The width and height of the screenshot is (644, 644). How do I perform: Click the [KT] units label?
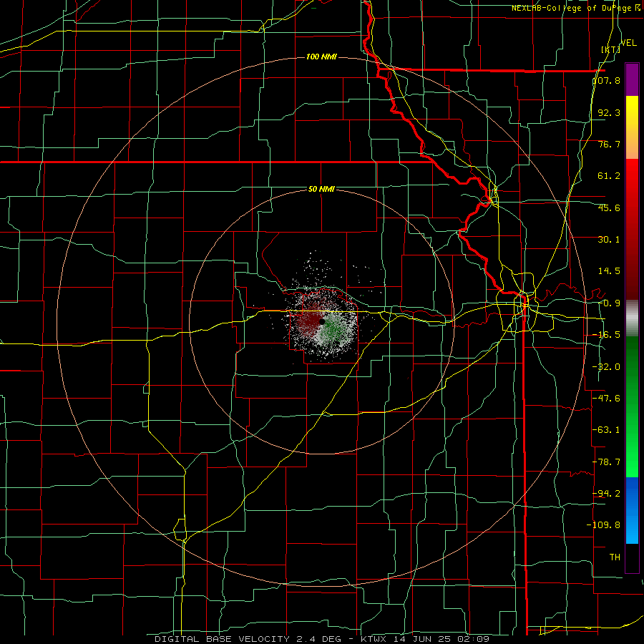[610, 49]
